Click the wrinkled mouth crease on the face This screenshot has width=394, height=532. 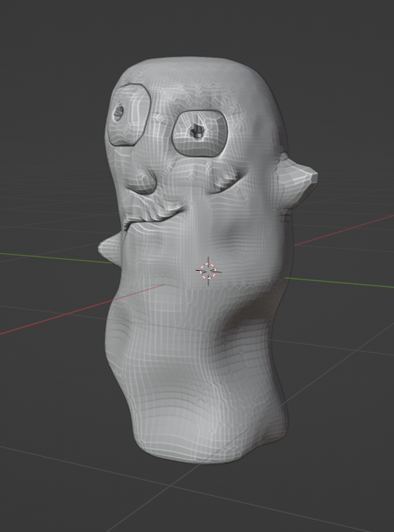pos(153,212)
